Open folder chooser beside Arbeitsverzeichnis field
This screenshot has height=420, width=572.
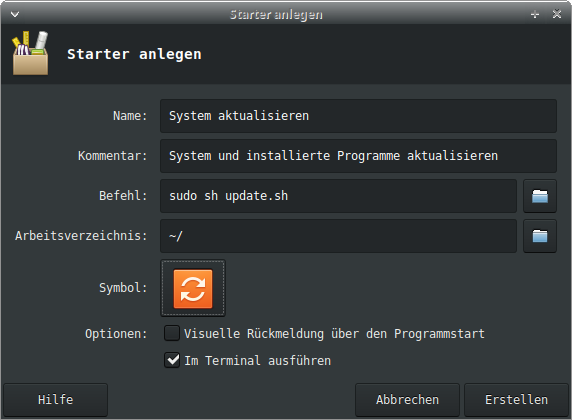(x=540, y=236)
